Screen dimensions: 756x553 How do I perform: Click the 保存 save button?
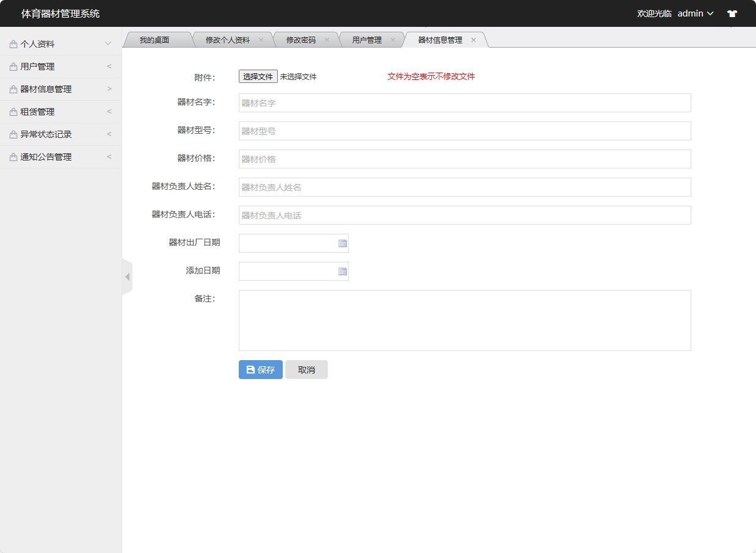tap(260, 369)
